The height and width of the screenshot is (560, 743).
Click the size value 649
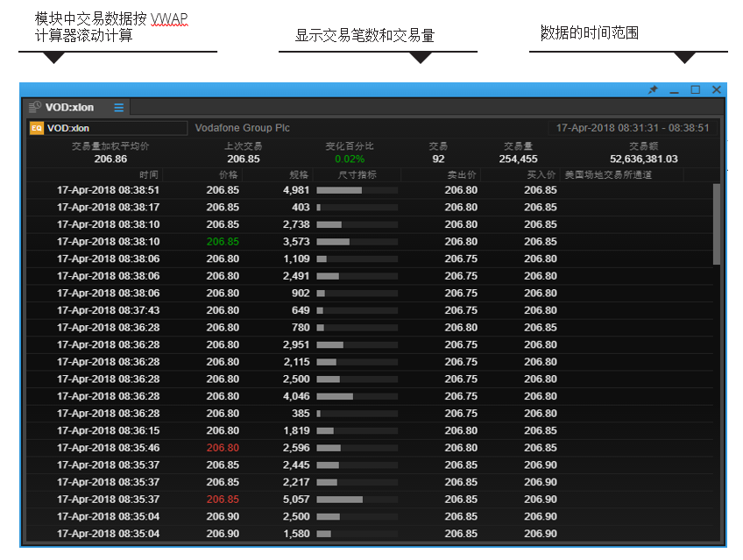[301, 310]
